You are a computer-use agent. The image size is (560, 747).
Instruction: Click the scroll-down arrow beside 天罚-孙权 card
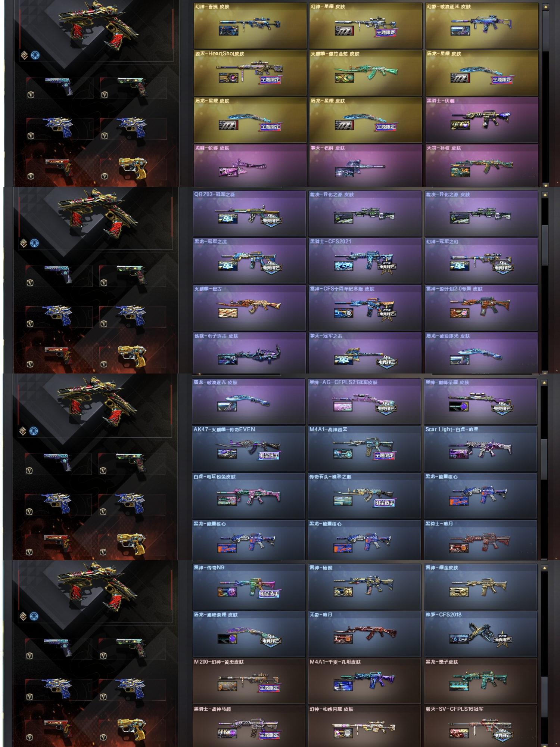click(x=545, y=185)
